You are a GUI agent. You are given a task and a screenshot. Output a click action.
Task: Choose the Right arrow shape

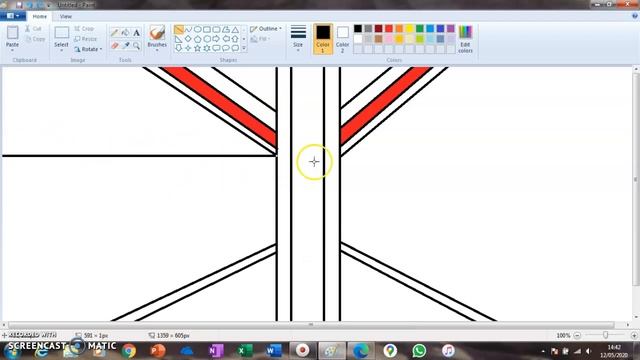tap(216, 39)
